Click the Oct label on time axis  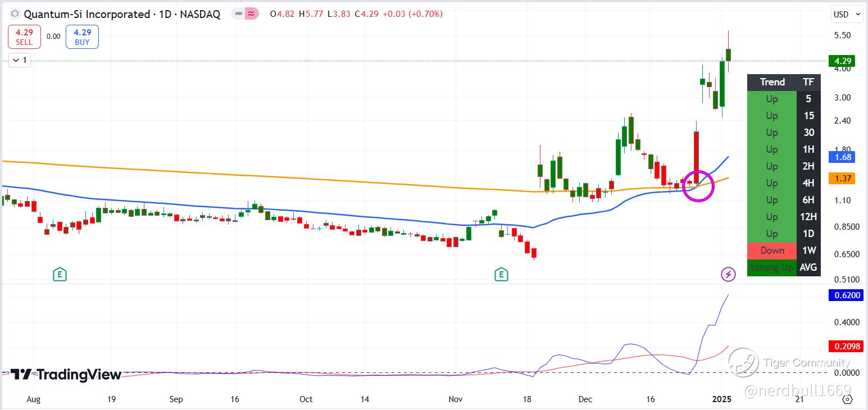point(306,399)
